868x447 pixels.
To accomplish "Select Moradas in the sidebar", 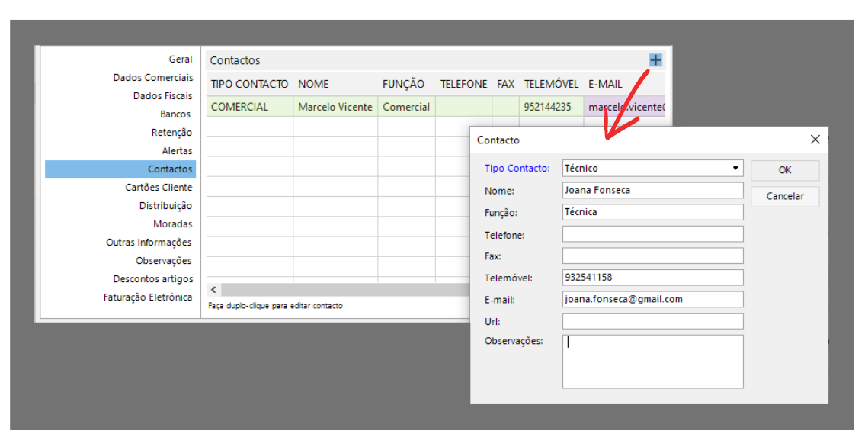I will 172,224.
